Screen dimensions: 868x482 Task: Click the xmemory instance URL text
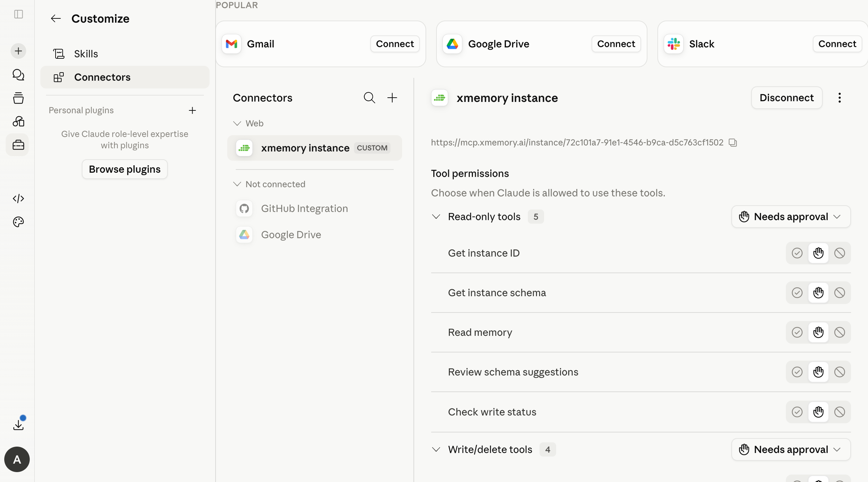577,143
